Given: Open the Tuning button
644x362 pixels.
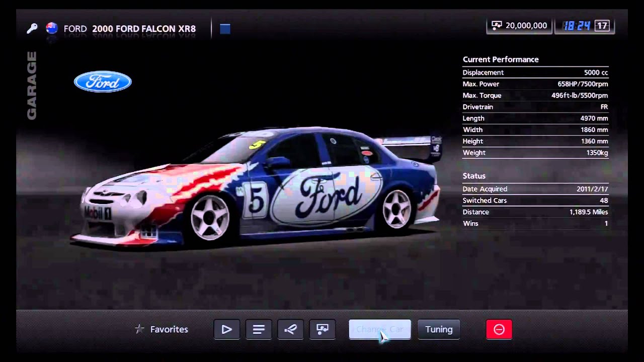Looking at the screenshot, I should 439,329.
